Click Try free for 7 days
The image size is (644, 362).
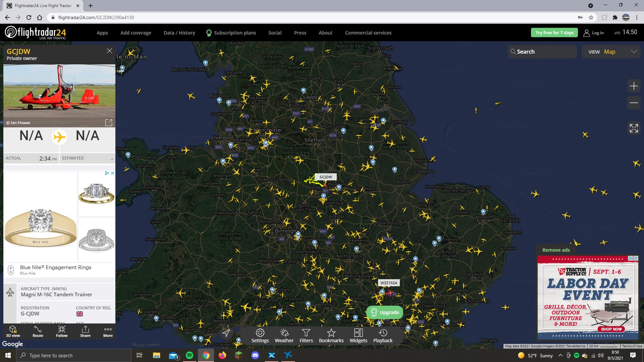click(554, 33)
